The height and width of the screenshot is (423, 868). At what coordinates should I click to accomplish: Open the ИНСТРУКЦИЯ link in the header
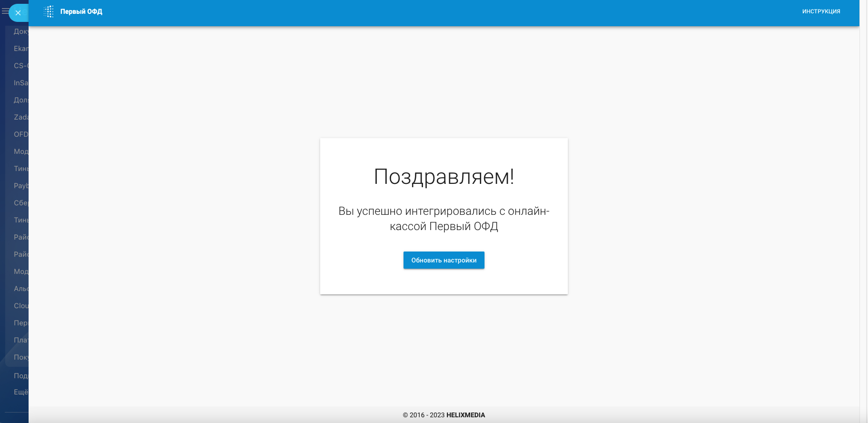coord(821,11)
